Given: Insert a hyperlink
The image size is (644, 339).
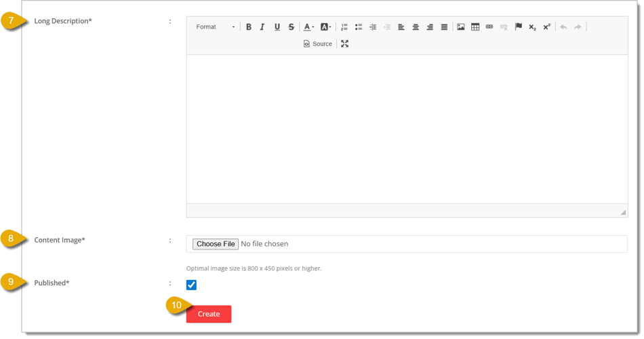Looking at the screenshot, I should [x=489, y=27].
